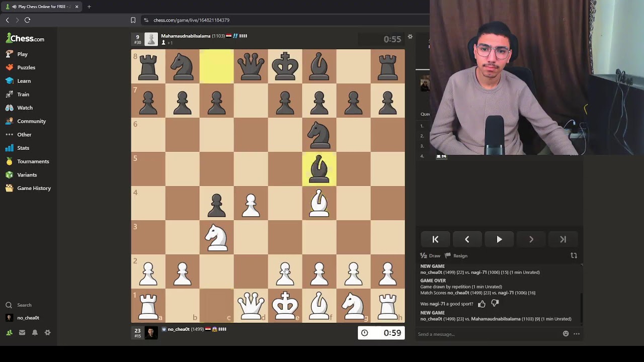Open the notifications bell icon
This screenshot has width=644, height=362.
35,332
